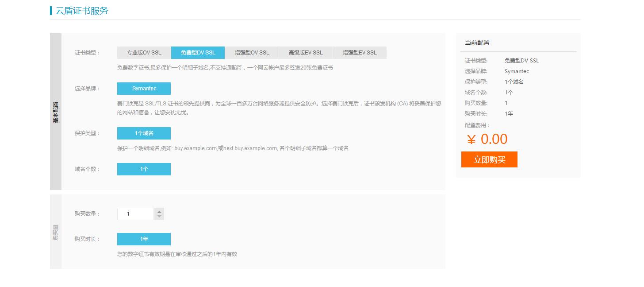Screen dimensions: 644x287
Task: Click the ¥ 0.00 configuration price
Action: pyautogui.click(x=487, y=139)
